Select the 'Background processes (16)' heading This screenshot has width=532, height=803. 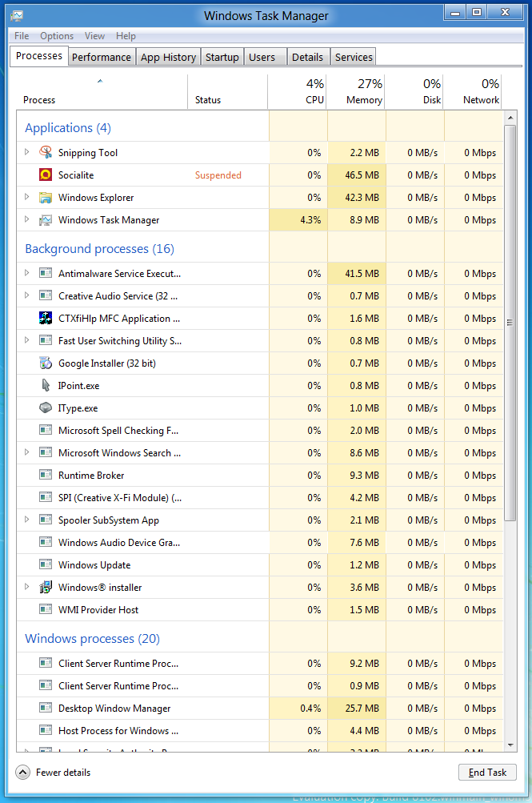100,248
